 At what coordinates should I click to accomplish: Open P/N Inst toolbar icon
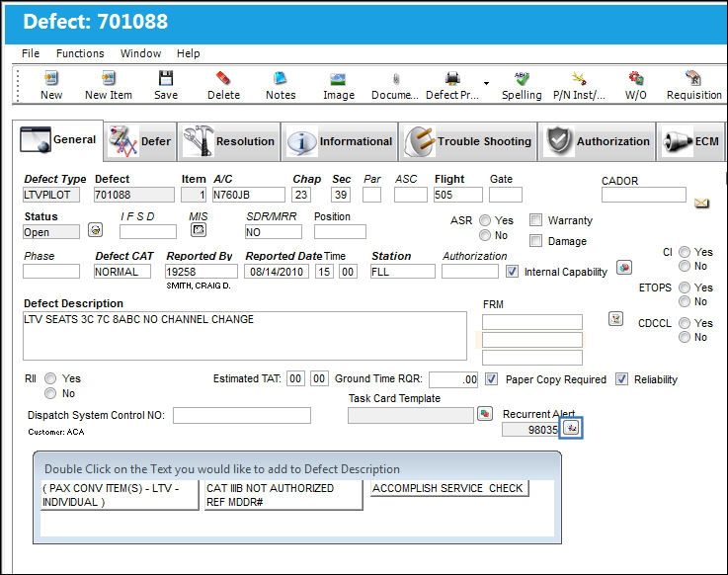pos(579,78)
